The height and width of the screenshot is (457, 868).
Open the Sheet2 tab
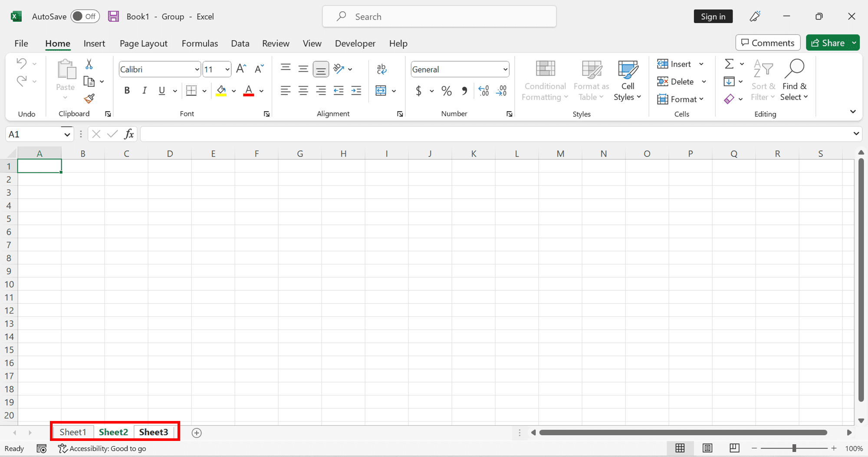tap(113, 431)
